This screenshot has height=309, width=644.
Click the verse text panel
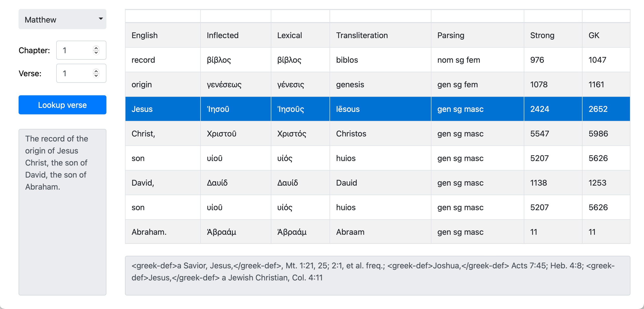tap(62, 212)
